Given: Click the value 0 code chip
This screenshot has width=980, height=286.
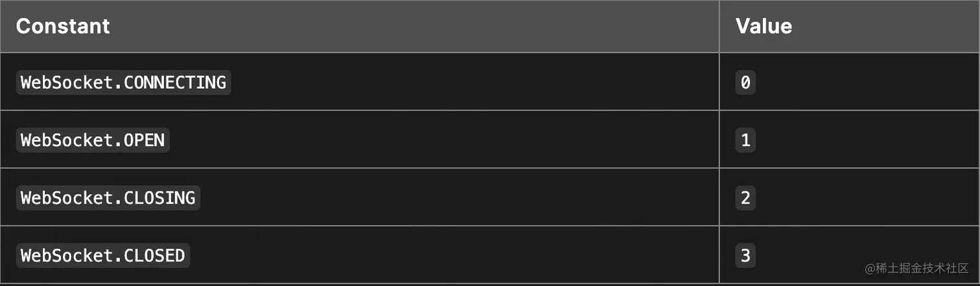Looking at the screenshot, I should tap(745, 82).
